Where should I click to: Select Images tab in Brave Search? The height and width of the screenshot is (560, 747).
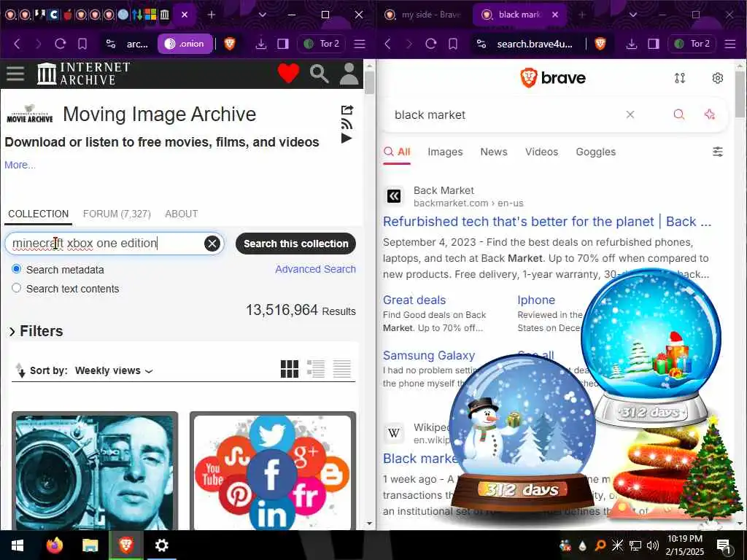[445, 152]
